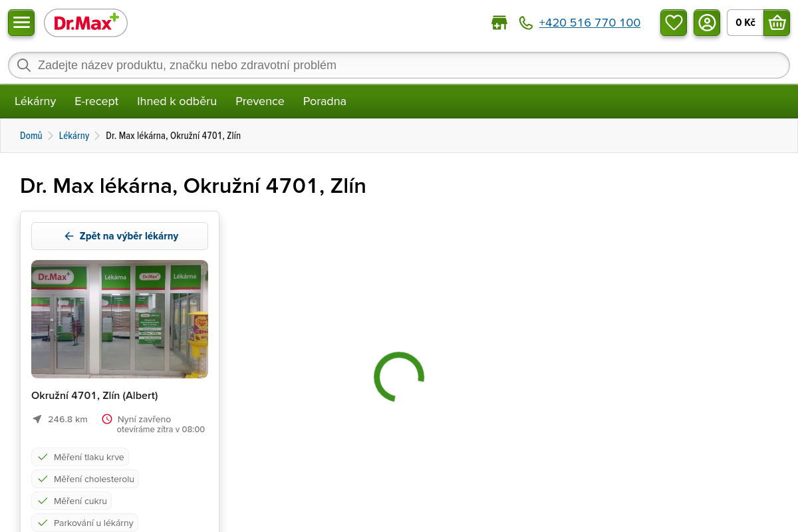Open the favorites heart wishlist
798x532 pixels.
[674, 23]
